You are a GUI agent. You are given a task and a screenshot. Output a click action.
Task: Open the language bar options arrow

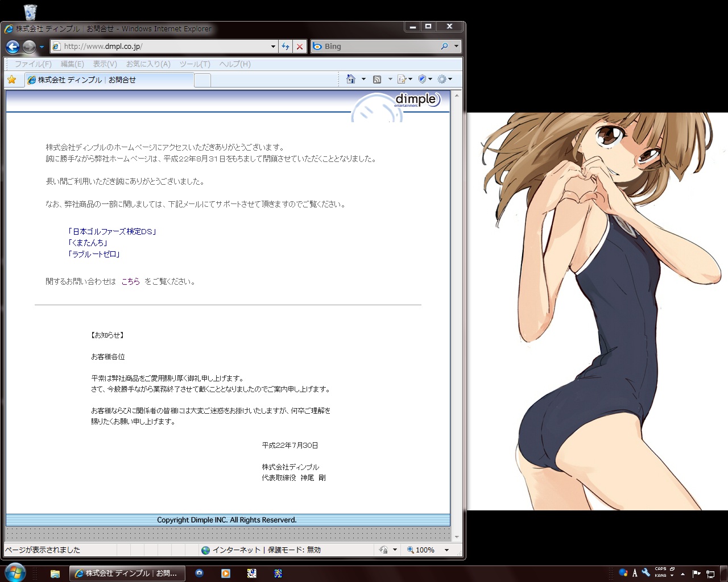pyautogui.click(x=672, y=576)
